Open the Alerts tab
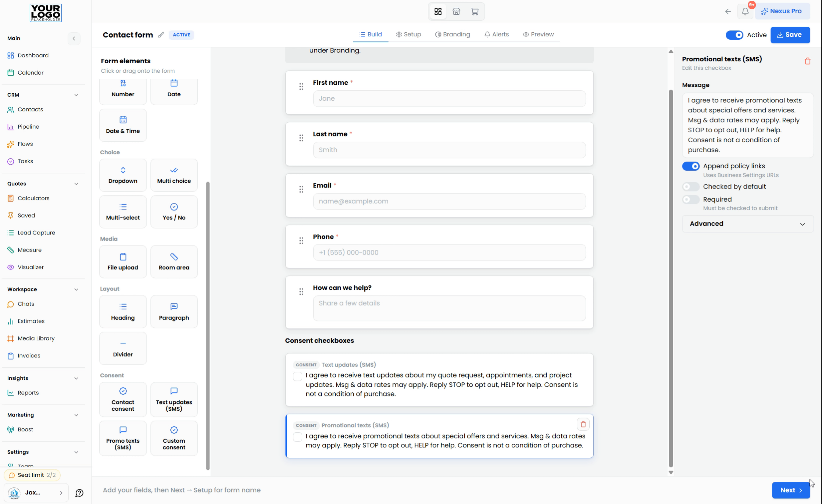Image resolution: width=822 pixels, height=504 pixels. [x=497, y=35]
